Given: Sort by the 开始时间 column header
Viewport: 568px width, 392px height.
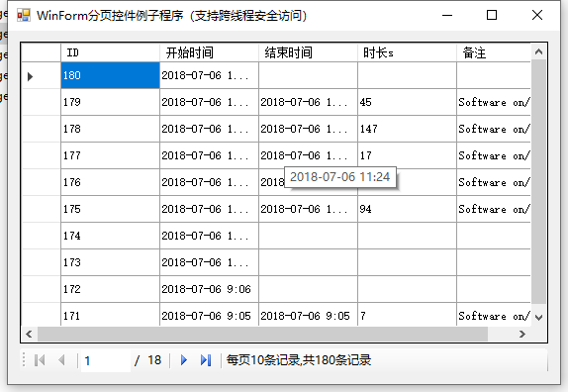Looking at the screenshot, I should 209,52.
